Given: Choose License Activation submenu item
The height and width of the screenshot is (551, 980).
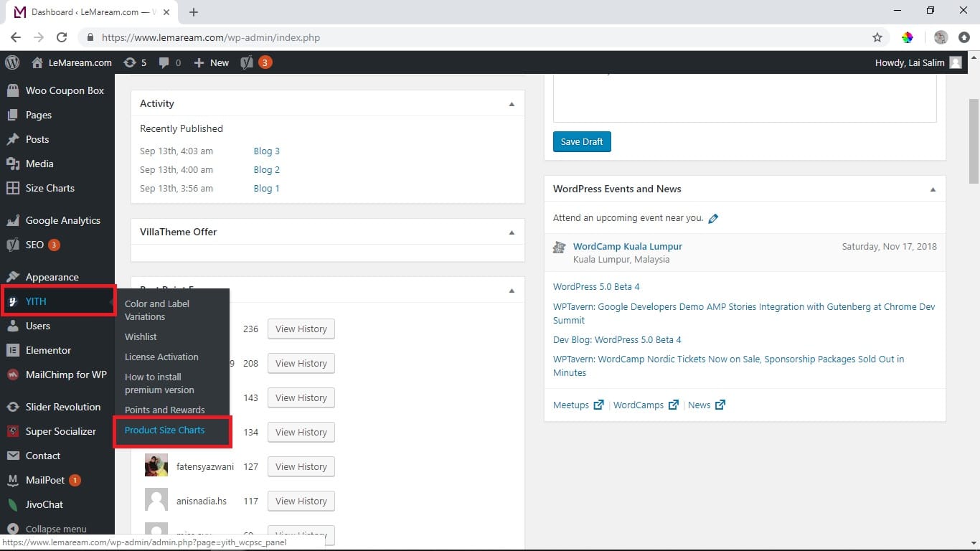Looking at the screenshot, I should [x=161, y=357].
